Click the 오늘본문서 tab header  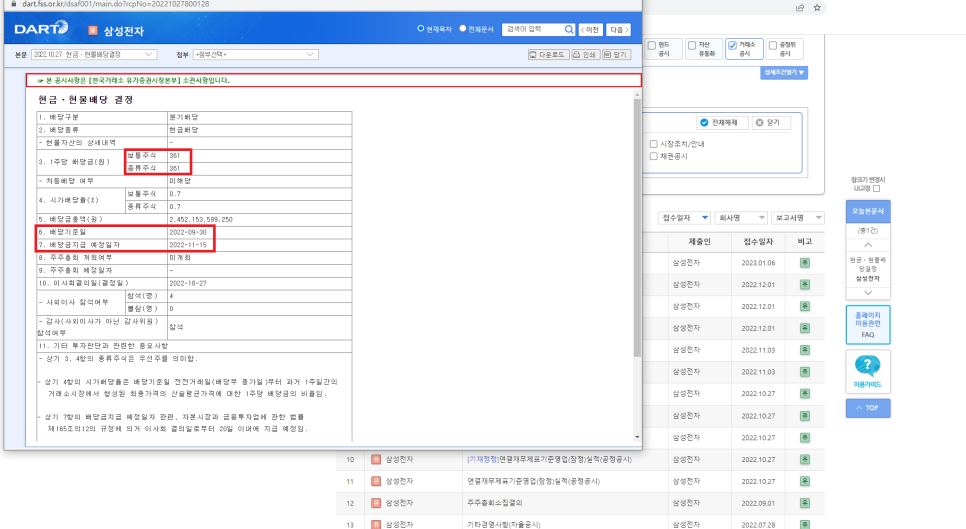pos(867,211)
